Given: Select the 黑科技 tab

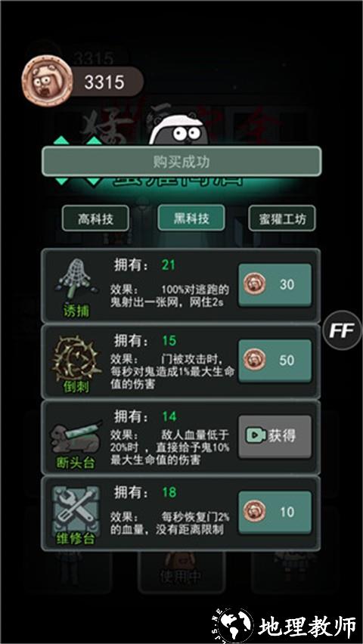Looking at the screenshot, I should [191, 218].
